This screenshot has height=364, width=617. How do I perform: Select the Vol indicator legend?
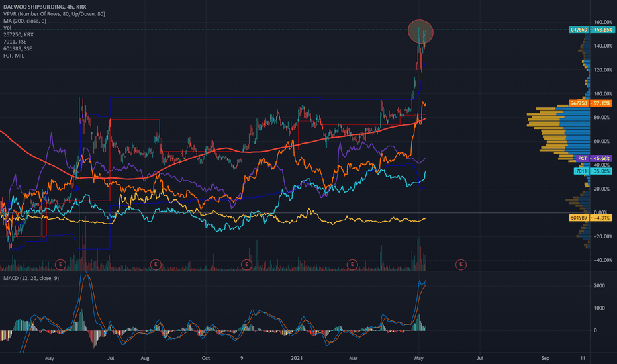pyautogui.click(x=7, y=28)
